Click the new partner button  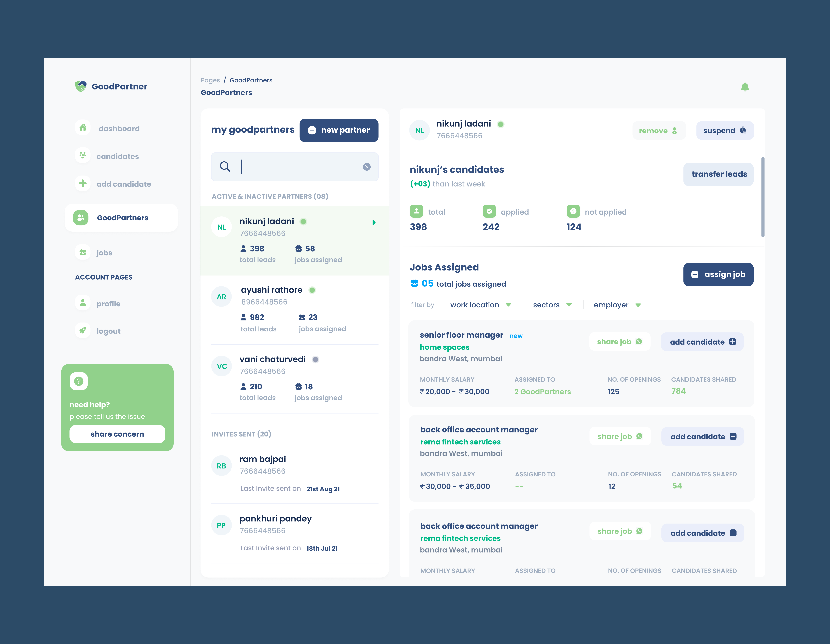(x=339, y=130)
